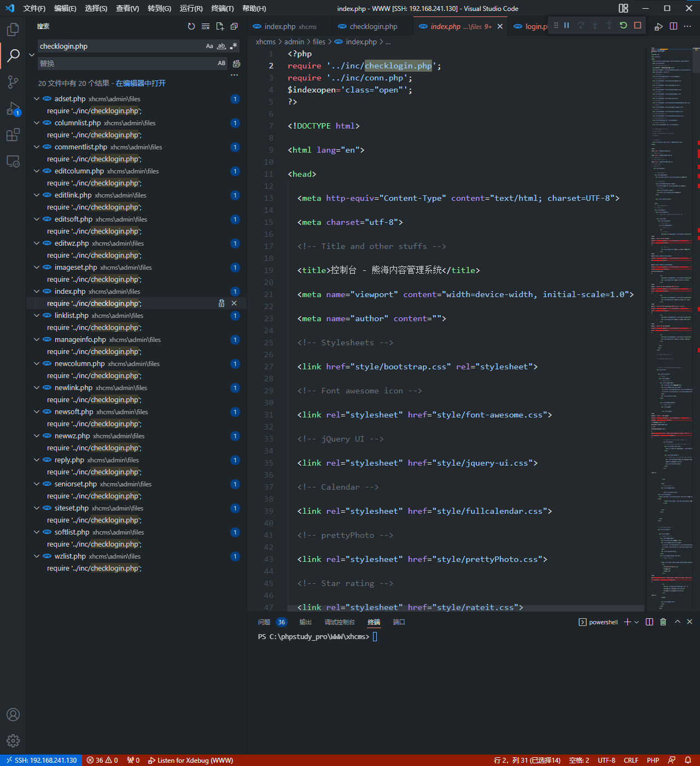Open the Accounts menu in activity bar

pos(13,715)
